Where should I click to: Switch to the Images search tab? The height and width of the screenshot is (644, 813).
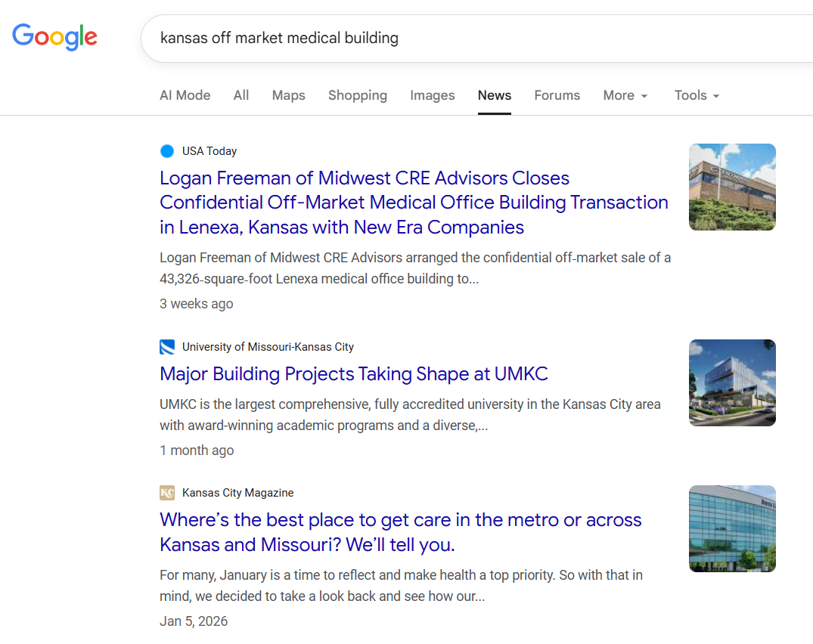[x=432, y=95]
